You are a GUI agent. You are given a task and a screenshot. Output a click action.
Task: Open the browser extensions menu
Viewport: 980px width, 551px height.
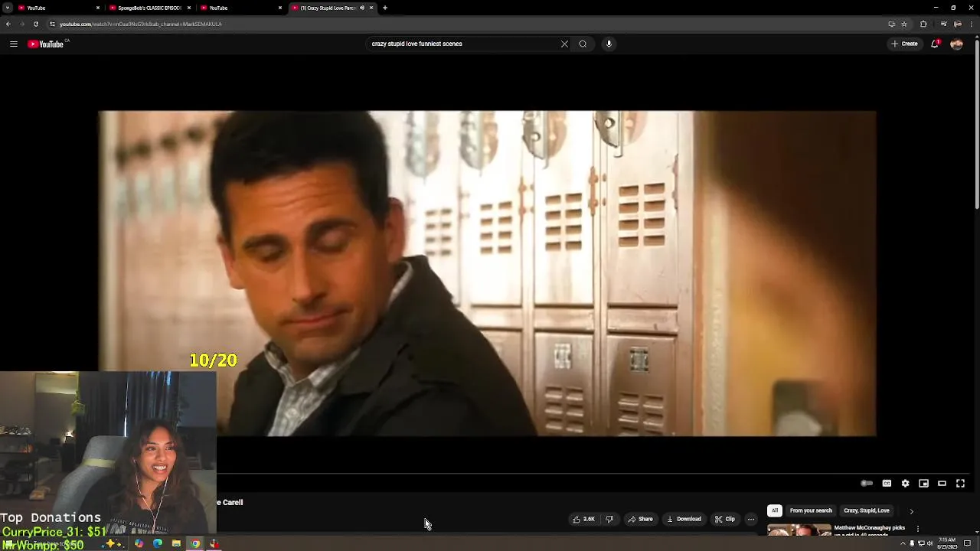coord(923,24)
